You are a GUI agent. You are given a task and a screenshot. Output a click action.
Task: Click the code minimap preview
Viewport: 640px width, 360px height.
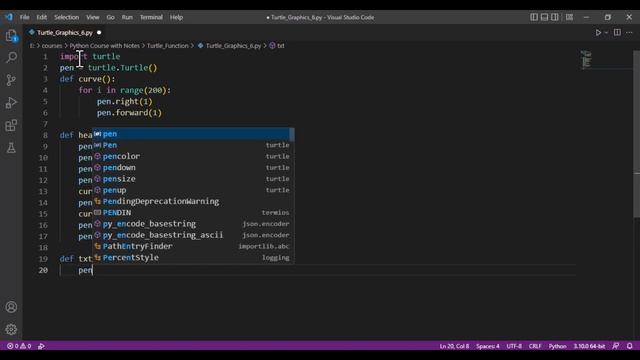[586, 60]
